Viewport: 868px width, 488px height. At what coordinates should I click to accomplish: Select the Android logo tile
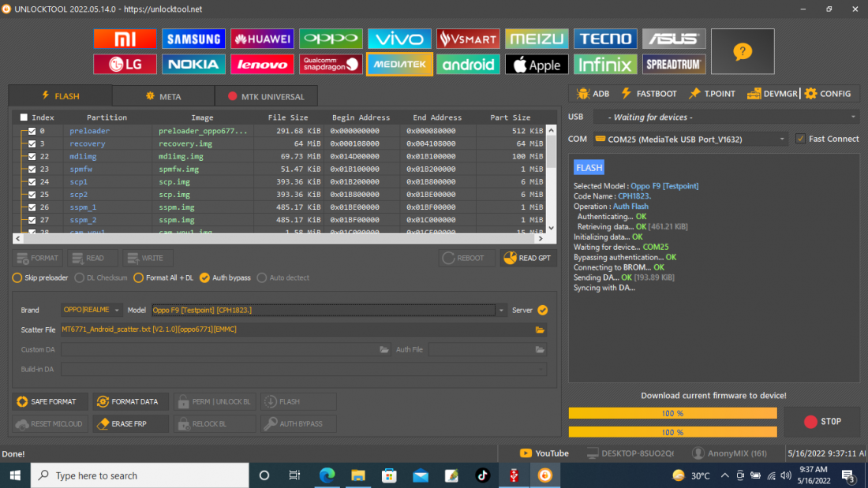coord(468,64)
